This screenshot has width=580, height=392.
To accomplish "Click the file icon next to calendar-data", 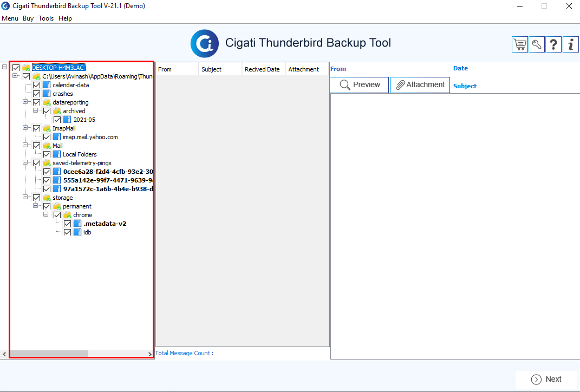I will 47,85.
